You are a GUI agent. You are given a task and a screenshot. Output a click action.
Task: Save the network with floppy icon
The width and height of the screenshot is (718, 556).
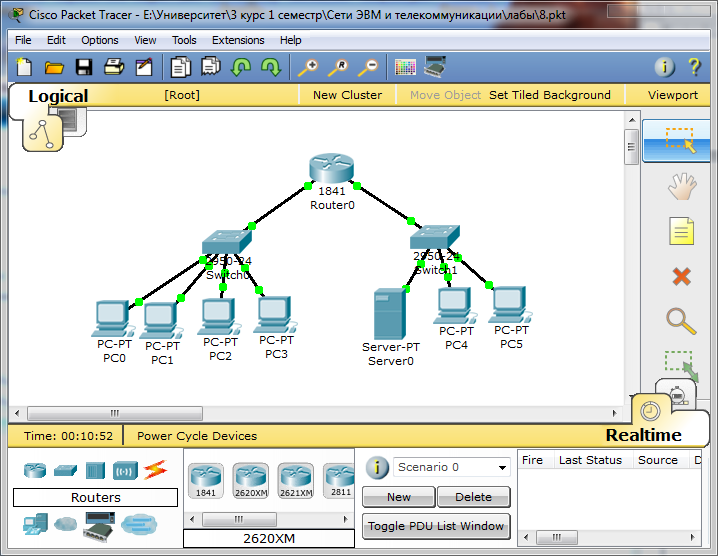84,67
